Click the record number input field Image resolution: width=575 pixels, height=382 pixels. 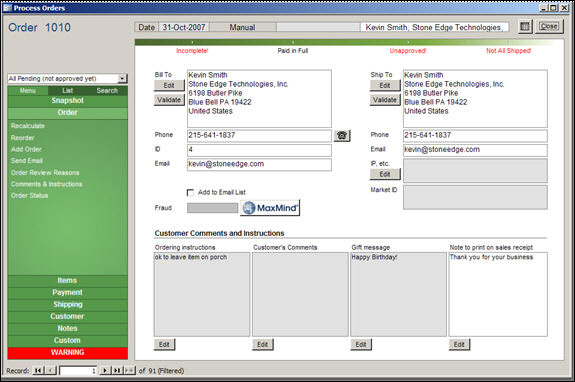pyautogui.click(x=78, y=371)
